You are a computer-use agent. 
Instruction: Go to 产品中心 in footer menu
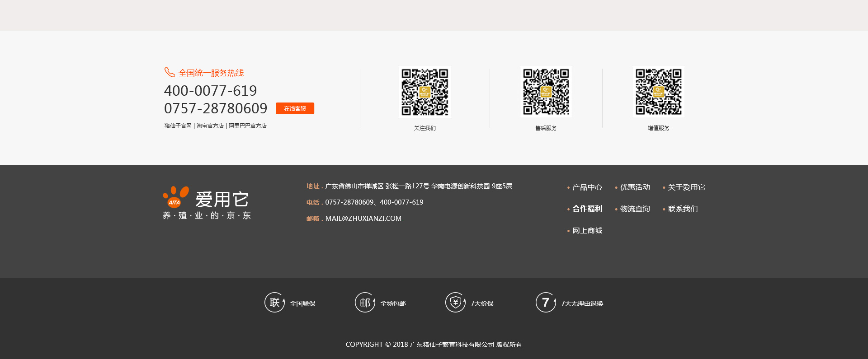point(587,187)
